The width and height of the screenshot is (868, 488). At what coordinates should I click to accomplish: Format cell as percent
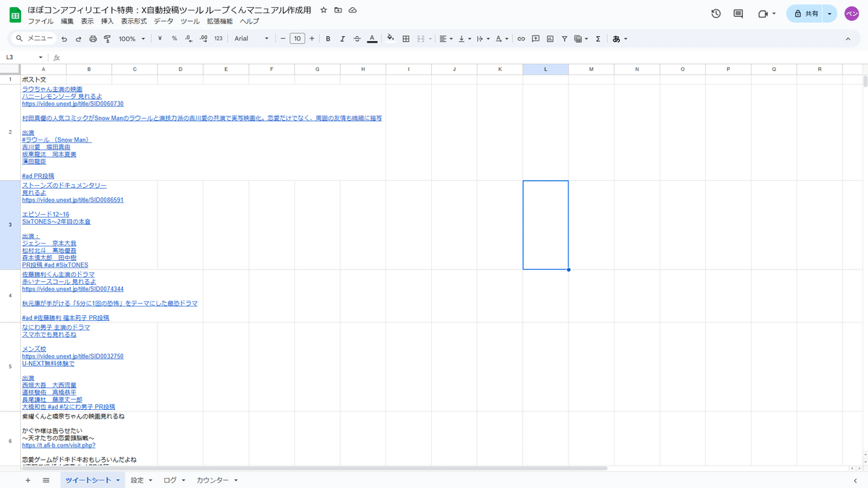[x=174, y=39]
